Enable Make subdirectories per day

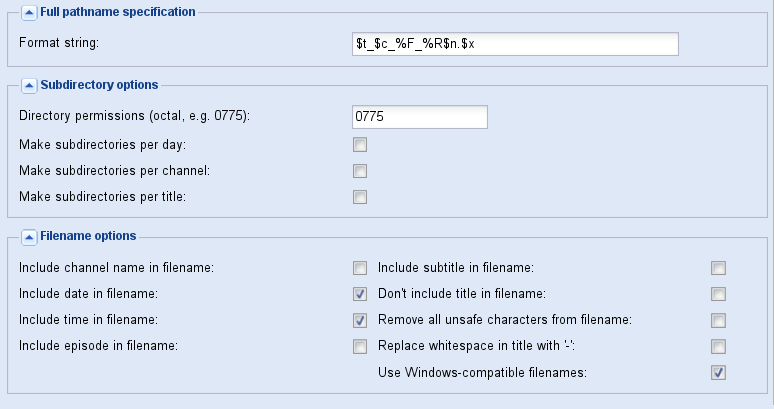360,145
